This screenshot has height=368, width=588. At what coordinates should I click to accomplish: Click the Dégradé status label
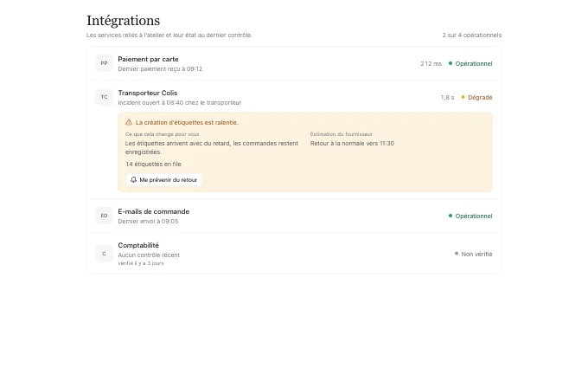(480, 97)
